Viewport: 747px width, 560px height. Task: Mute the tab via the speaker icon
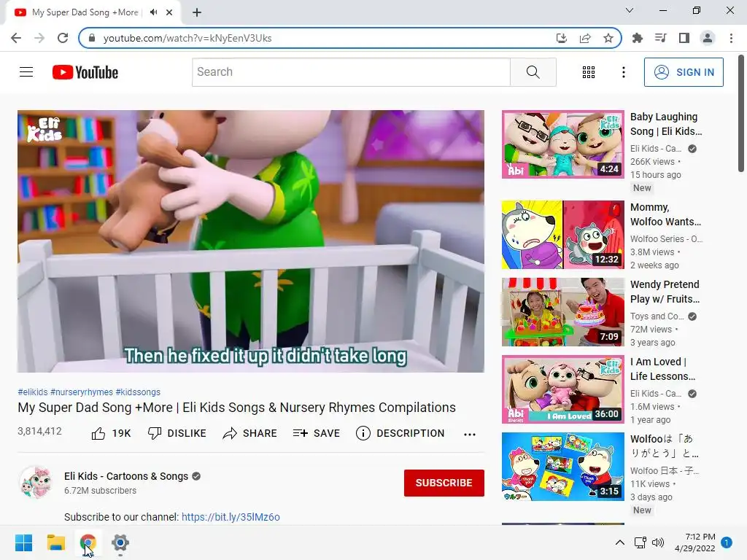tap(153, 12)
